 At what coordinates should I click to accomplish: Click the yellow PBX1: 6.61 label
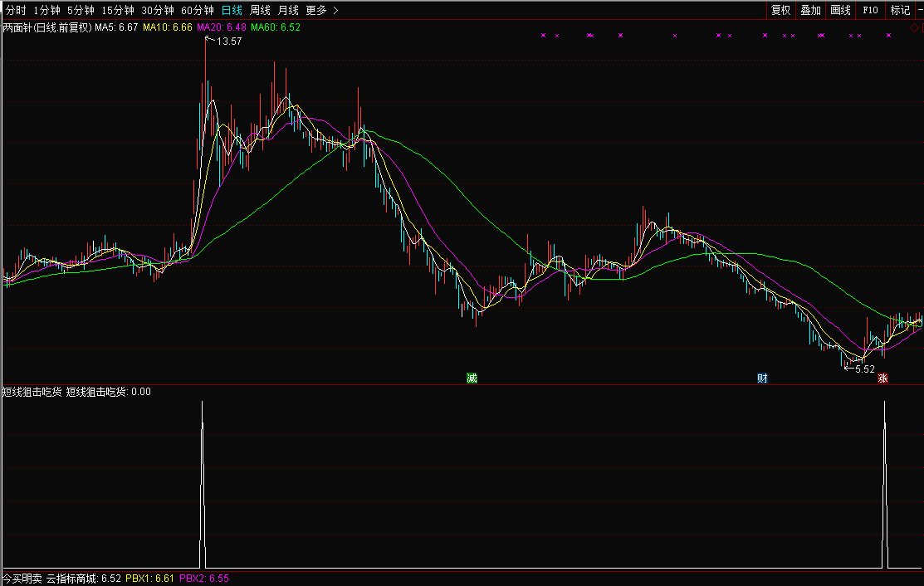[x=149, y=579]
